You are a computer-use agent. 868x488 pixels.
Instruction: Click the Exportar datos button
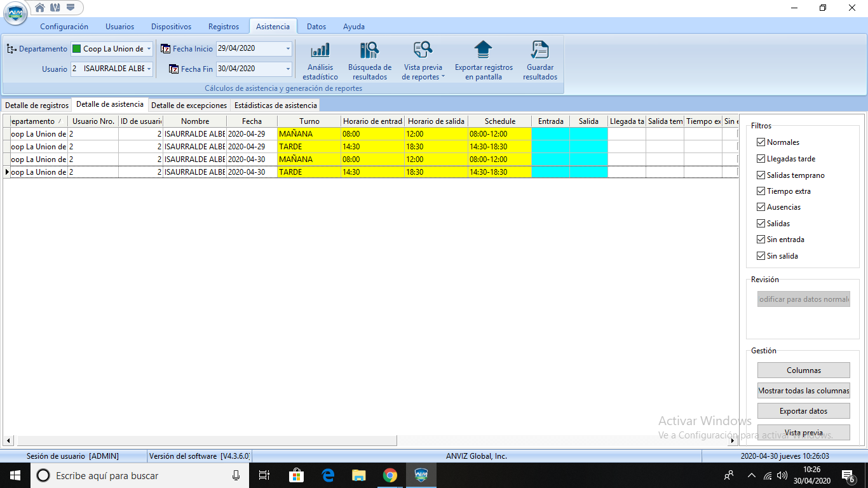point(803,411)
